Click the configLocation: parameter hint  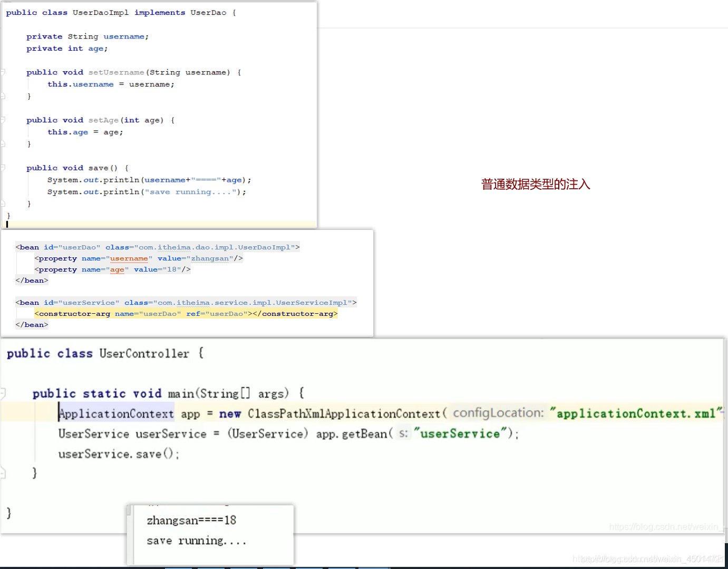498,413
